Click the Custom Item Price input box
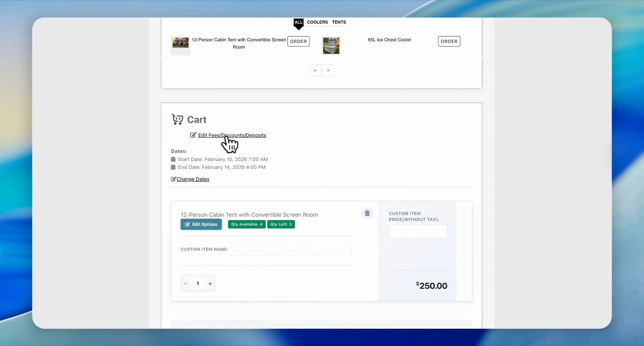Viewport: 644px width, 346px height. click(x=418, y=231)
